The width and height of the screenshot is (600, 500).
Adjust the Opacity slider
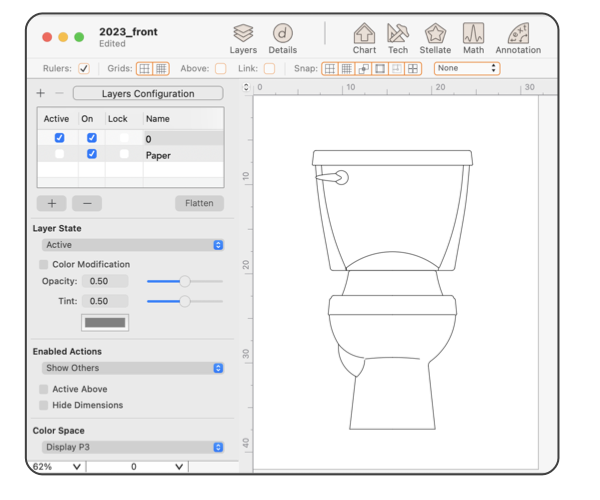point(185,281)
